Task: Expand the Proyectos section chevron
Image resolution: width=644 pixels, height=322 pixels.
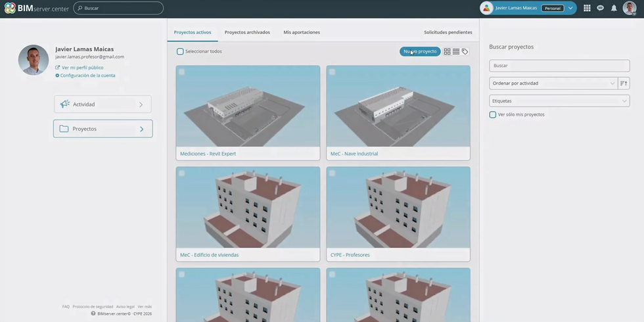Action: click(x=142, y=129)
